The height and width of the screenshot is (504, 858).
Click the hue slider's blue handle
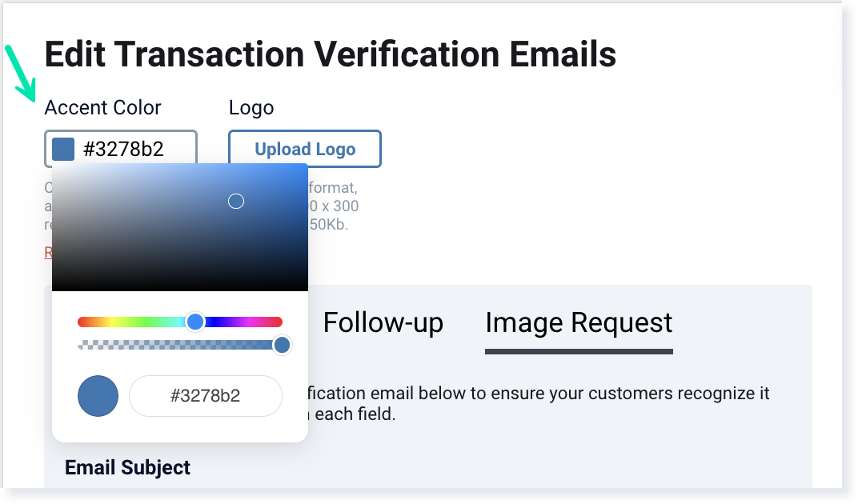(195, 322)
